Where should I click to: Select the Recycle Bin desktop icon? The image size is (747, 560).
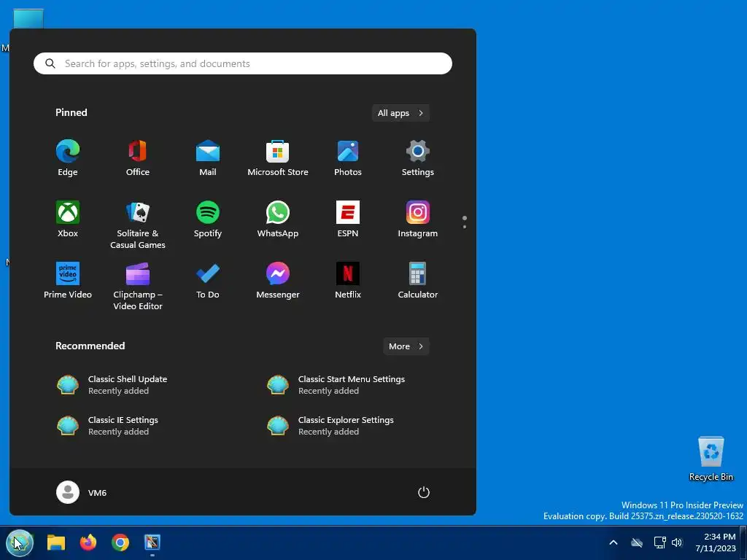click(x=711, y=459)
